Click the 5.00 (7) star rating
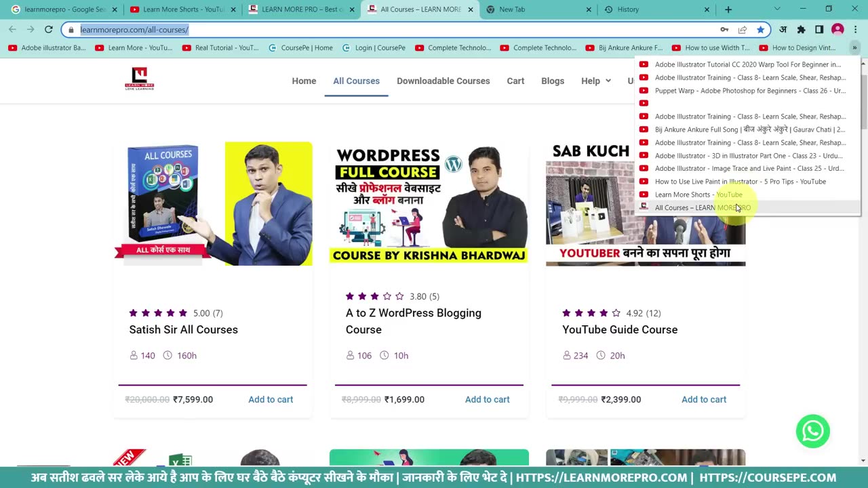This screenshot has width=868, height=488. coord(176,313)
